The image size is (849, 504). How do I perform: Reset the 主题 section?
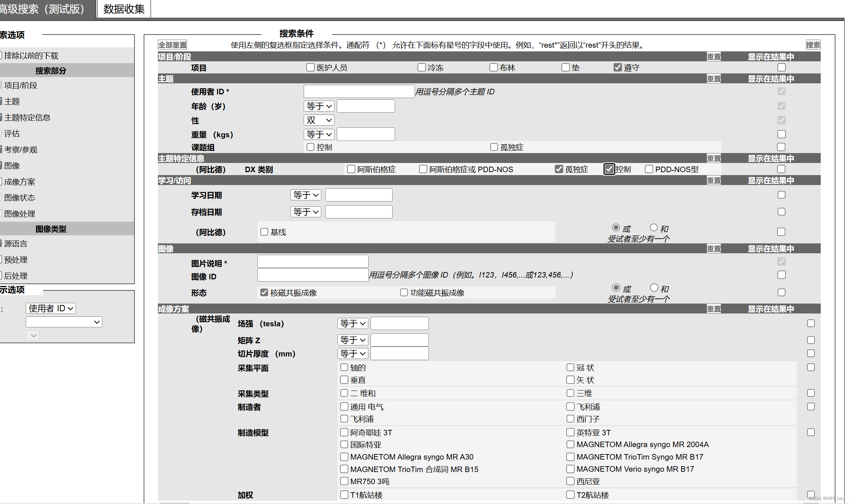tap(714, 79)
